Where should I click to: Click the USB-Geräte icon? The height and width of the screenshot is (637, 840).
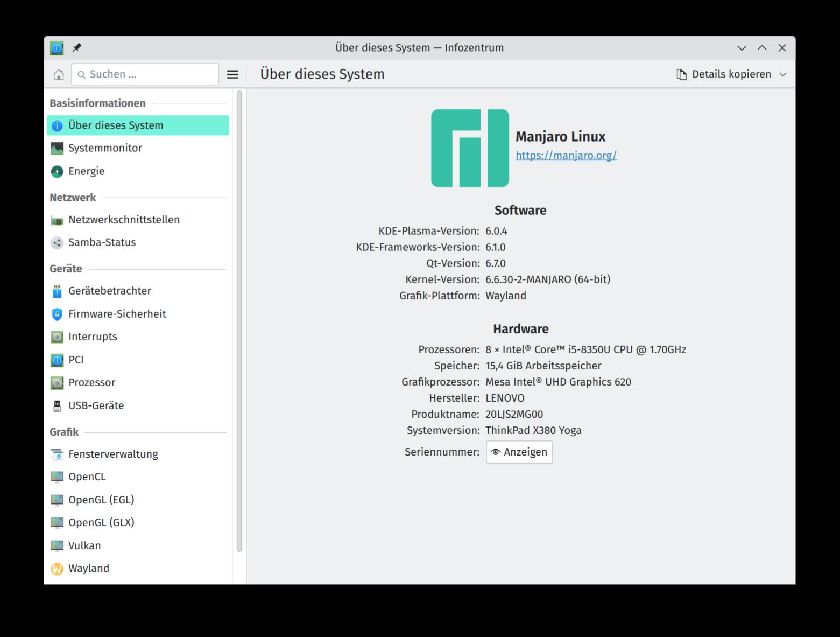57,406
